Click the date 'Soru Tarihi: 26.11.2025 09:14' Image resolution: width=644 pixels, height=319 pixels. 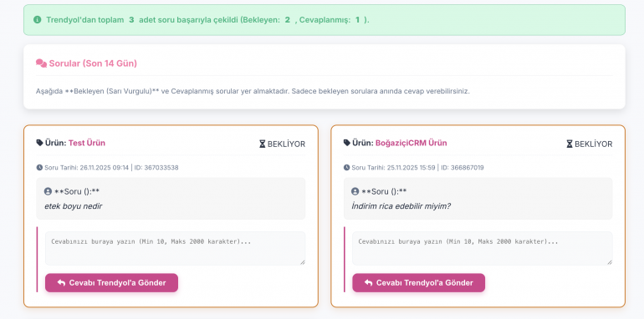coord(86,167)
